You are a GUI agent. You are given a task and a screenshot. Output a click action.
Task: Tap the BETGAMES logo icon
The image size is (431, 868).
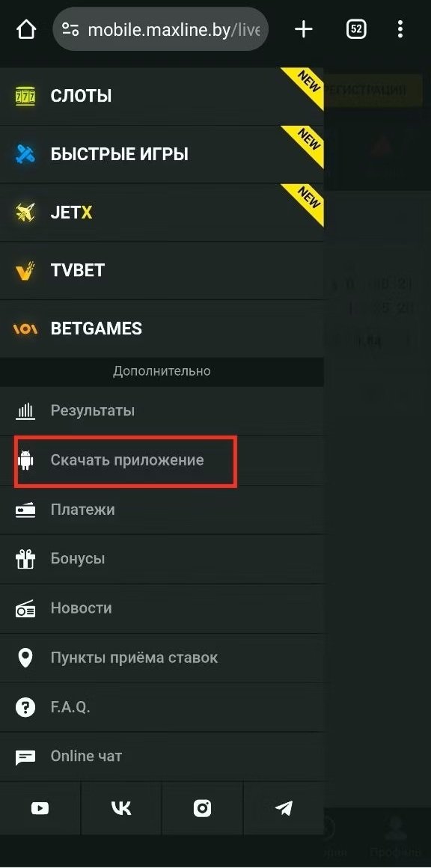click(25, 328)
